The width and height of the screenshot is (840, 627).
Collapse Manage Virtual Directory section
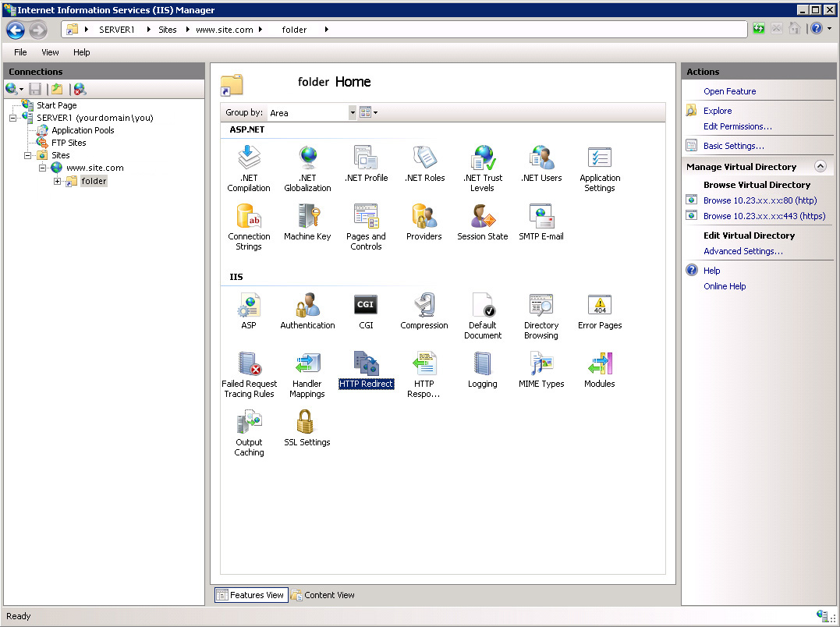tap(821, 167)
